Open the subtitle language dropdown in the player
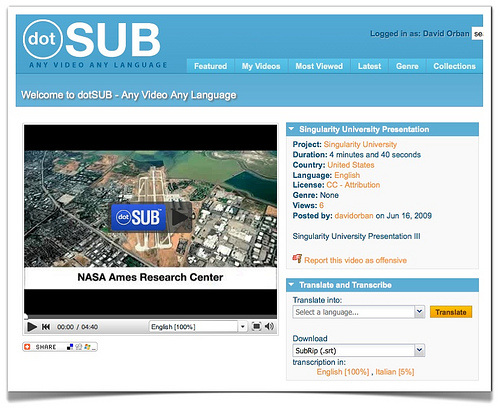The width and height of the screenshot is (500, 409). [243, 327]
